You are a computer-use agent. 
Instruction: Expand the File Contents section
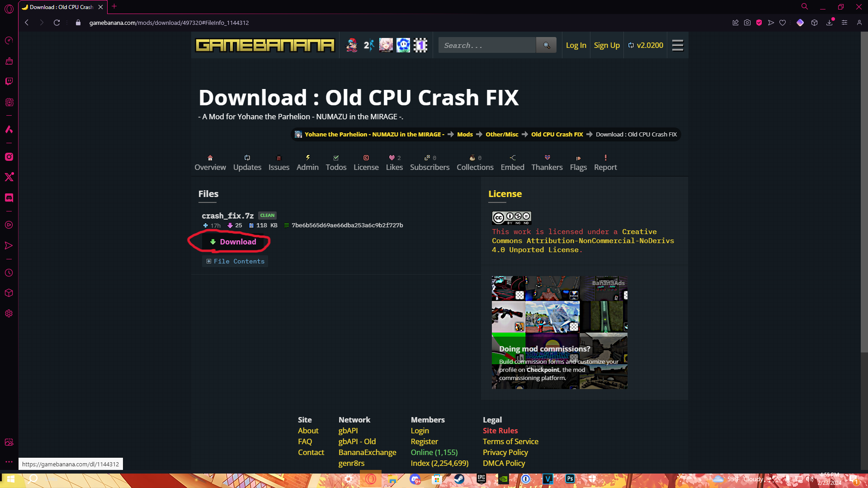(x=235, y=261)
